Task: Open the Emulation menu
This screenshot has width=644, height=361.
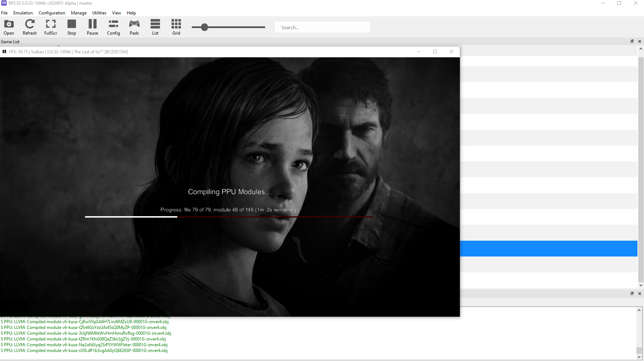Action: coord(23,13)
